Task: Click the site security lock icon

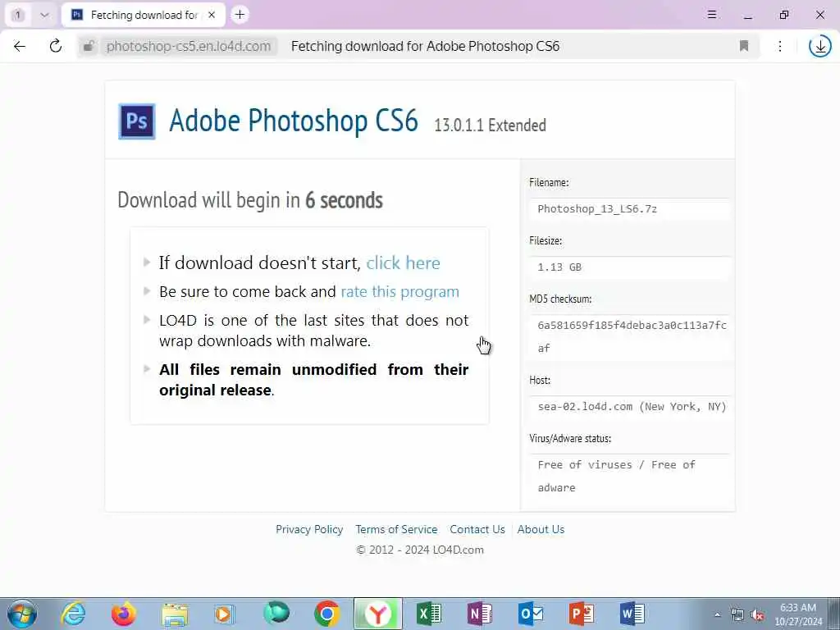Action: click(x=89, y=46)
